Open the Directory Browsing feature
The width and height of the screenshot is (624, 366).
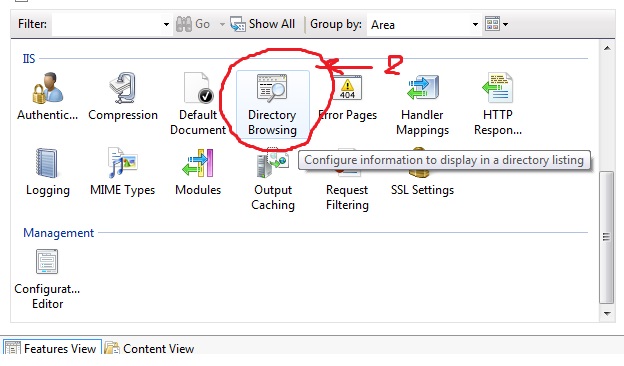coord(272,104)
